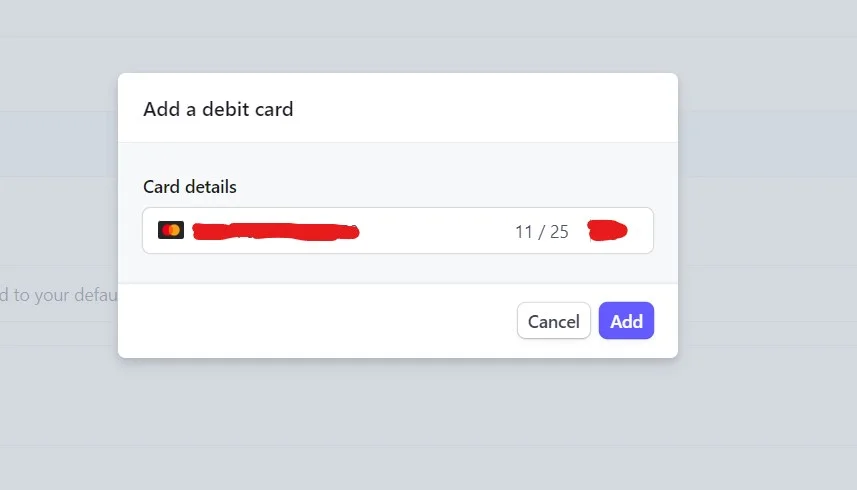
Task: Click the word card in dialog title
Action: 274,109
